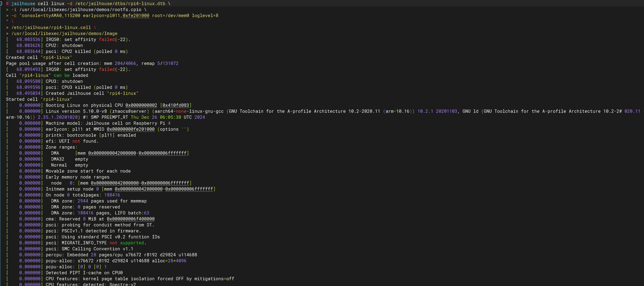Click the earlycon MMIO address "0x00000000fe201000"
Image resolution: width=644 pixels, height=286 pixels.
131,129
